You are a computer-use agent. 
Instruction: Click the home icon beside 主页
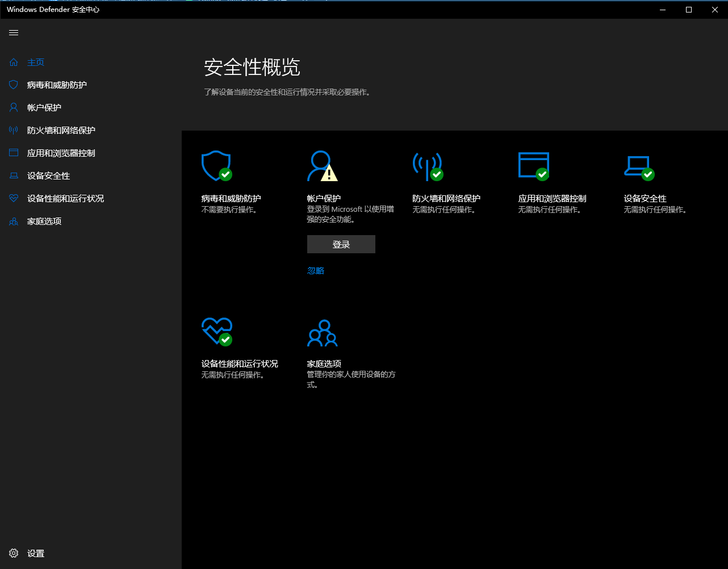[x=14, y=62]
